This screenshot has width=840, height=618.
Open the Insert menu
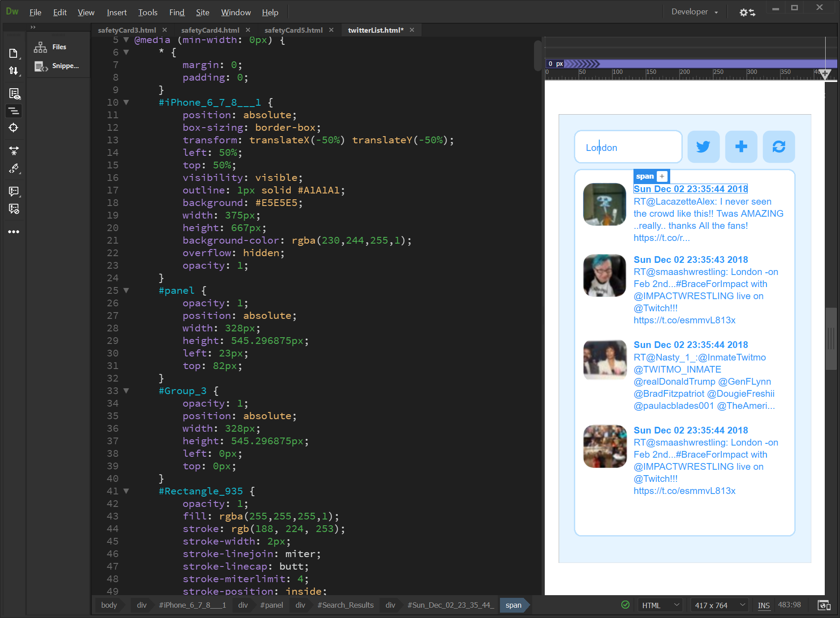coord(116,13)
